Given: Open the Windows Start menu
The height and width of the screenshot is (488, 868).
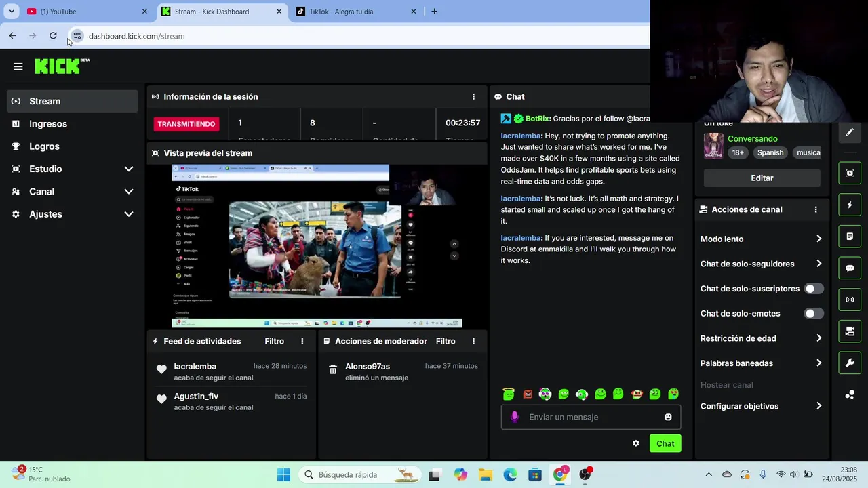Looking at the screenshot, I should coord(283,474).
